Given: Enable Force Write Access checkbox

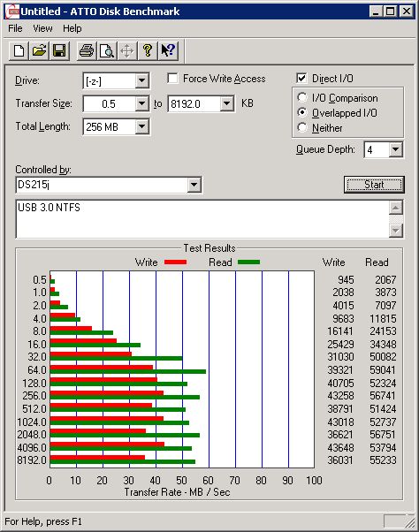Looking at the screenshot, I should click(172, 79).
